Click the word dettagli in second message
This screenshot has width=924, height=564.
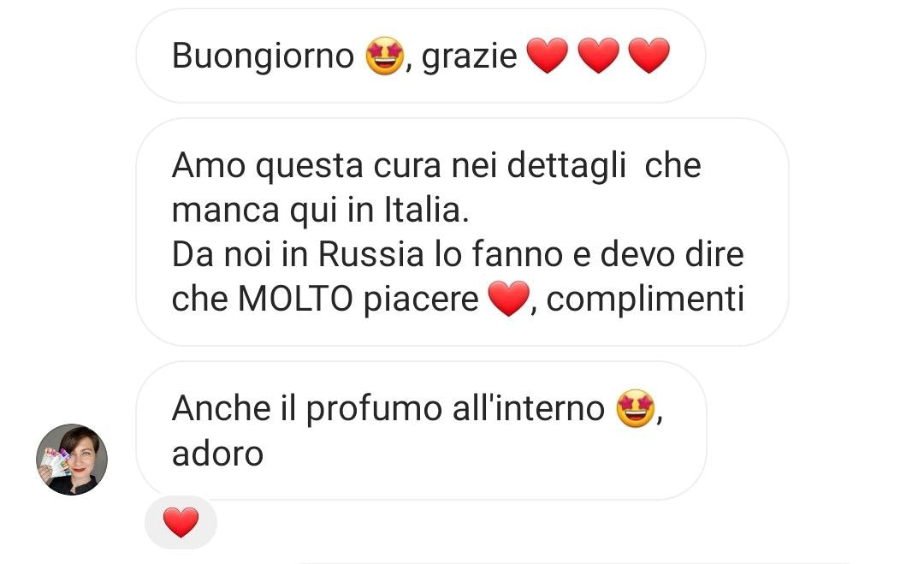pyautogui.click(x=566, y=165)
